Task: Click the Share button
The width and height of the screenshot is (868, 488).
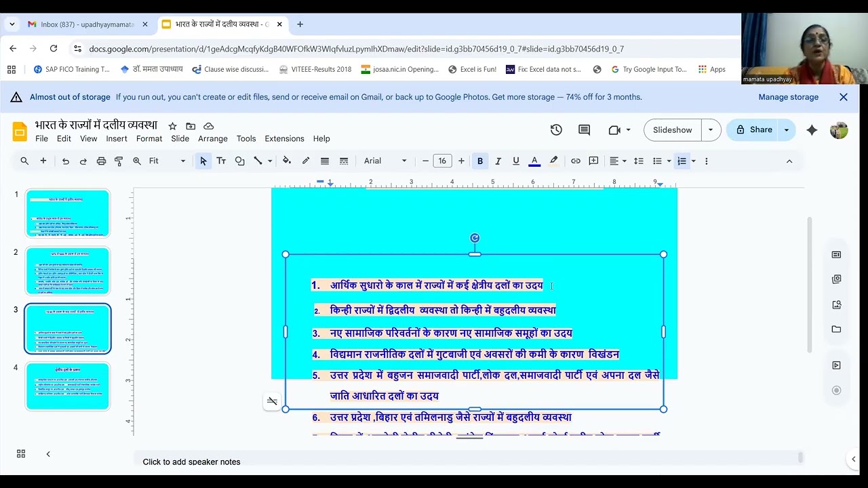Action: click(753, 129)
